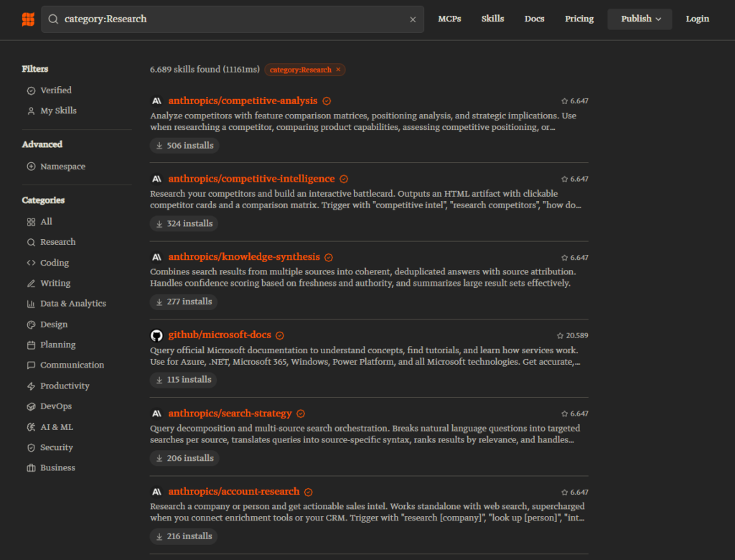Viewport: 735px width, 560px height.
Task: Open anthropics/account-research skill
Action: [233, 492]
